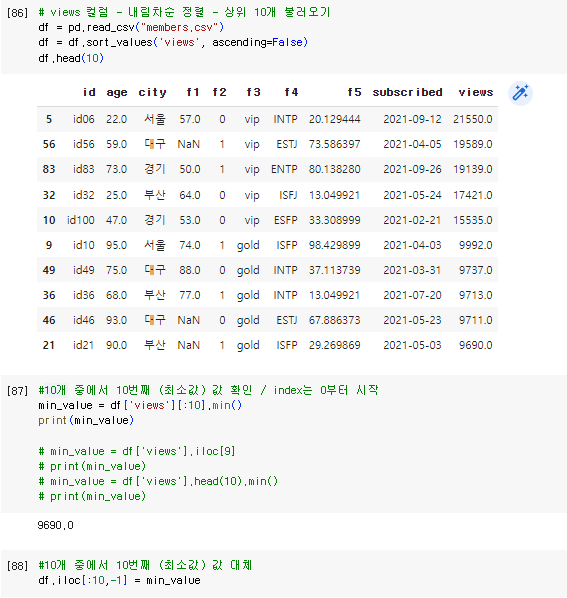Click f4 value ENTP
567x598 pixels.
tap(284, 169)
